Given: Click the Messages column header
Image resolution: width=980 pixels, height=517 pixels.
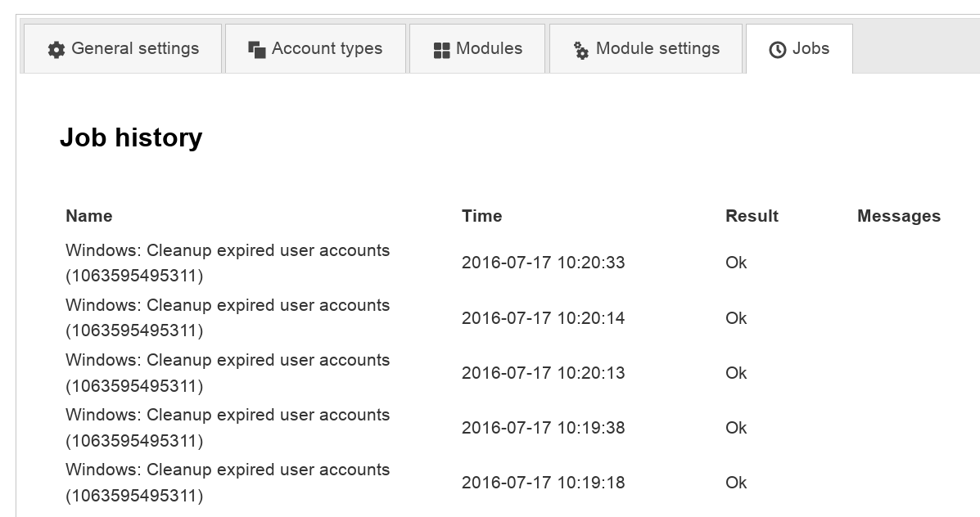Looking at the screenshot, I should point(898,216).
